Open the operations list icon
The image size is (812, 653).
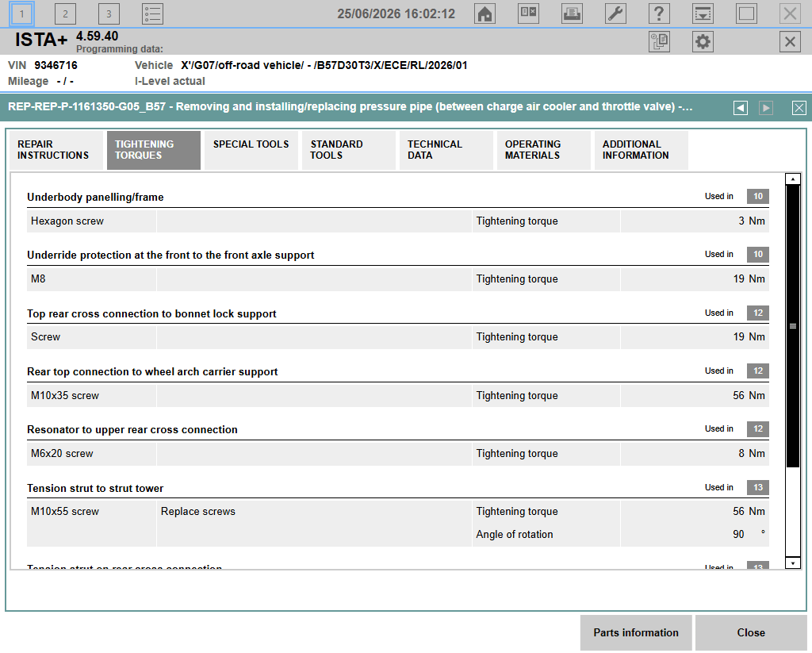pos(152,14)
